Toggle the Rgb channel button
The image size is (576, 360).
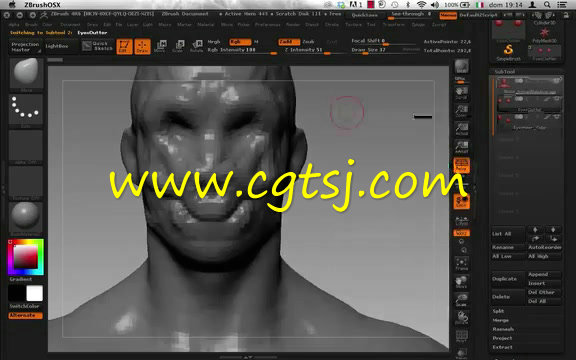click(240, 42)
